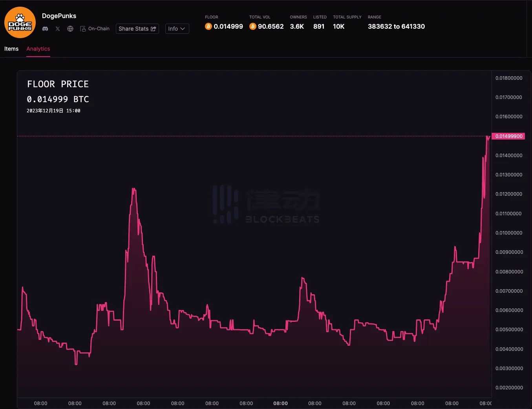Click the Owners 3.6K stat
This screenshot has width=532, height=409.
point(297,26)
